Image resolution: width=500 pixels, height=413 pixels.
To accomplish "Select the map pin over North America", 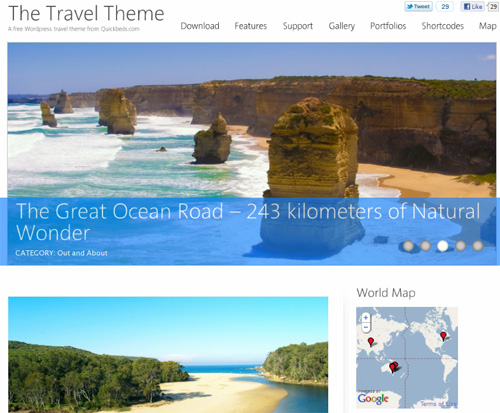I will tap(443, 336).
